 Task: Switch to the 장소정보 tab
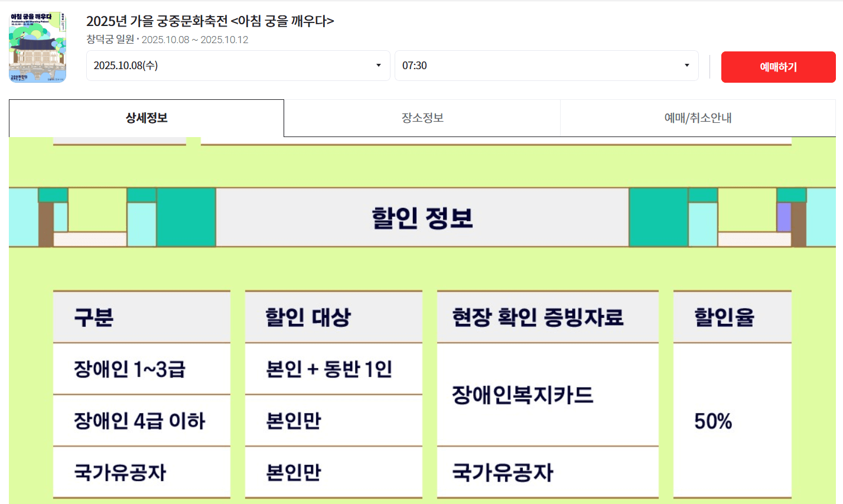pos(422,118)
